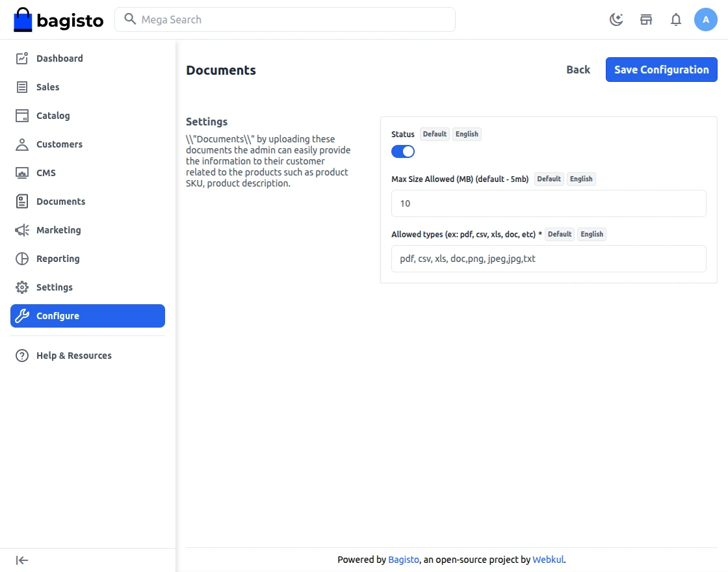Click the Dashboard chart icon

point(22,58)
